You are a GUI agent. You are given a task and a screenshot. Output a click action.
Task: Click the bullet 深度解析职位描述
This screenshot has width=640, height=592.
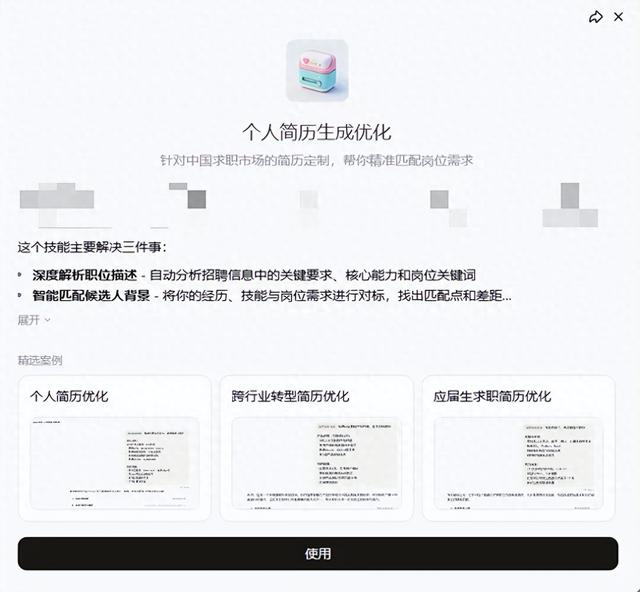pos(85,275)
